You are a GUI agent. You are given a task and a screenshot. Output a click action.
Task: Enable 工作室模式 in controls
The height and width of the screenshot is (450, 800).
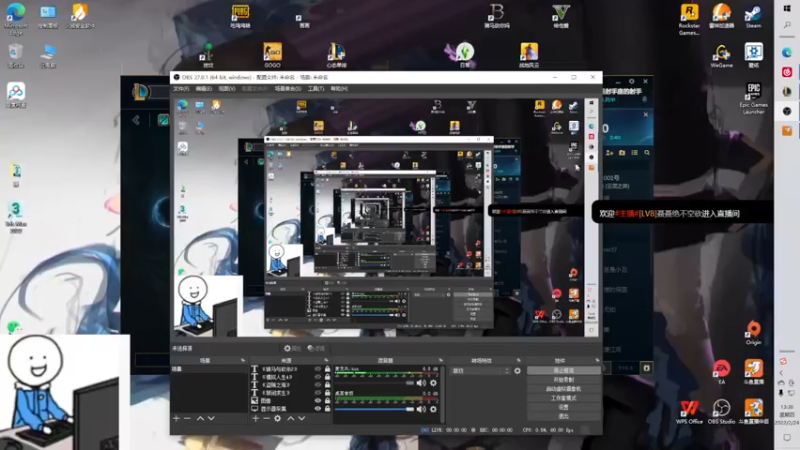[563, 398]
